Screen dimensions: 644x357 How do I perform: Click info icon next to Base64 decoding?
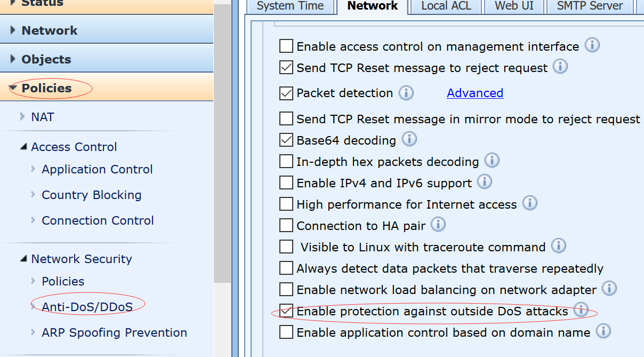pyautogui.click(x=409, y=139)
